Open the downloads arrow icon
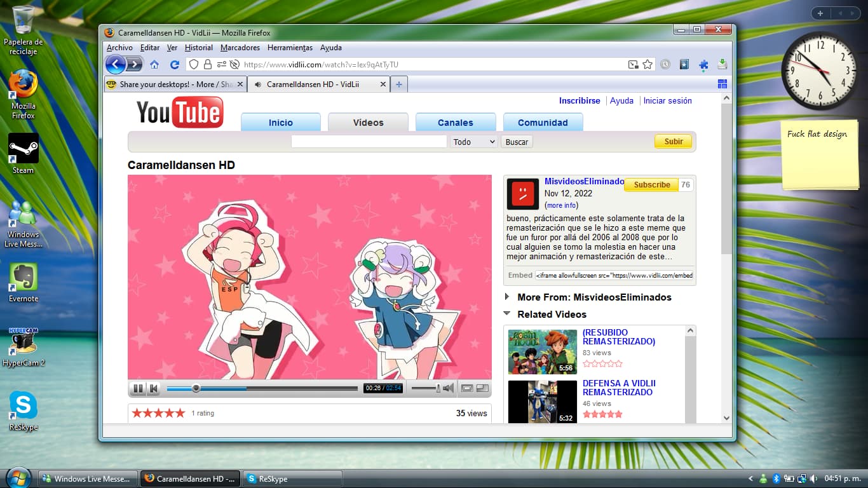 click(x=722, y=64)
